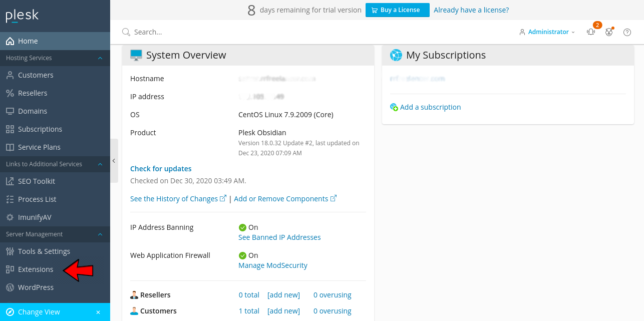Open the Manage ModSecurity link

pyautogui.click(x=273, y=265)
